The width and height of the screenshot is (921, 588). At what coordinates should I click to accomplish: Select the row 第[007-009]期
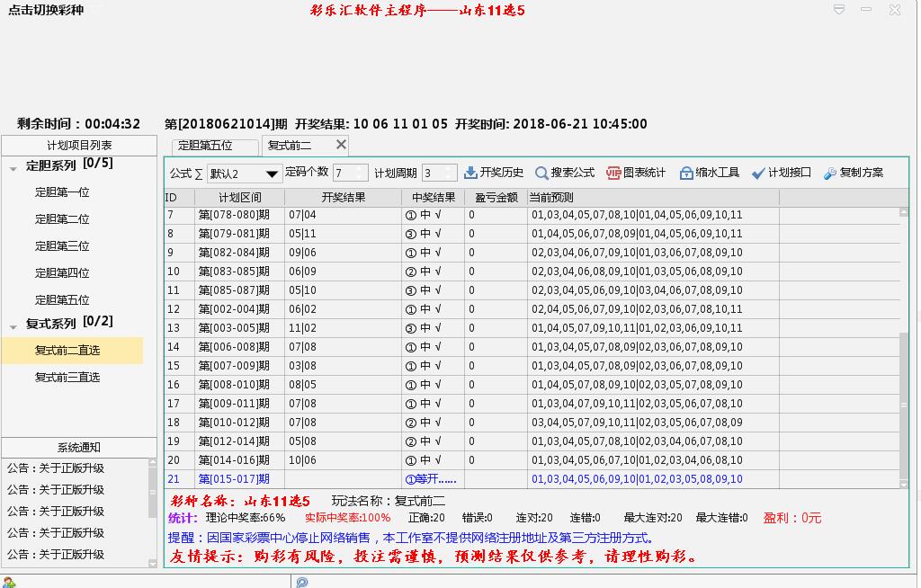pyautogui.click(x=532, y=365)
